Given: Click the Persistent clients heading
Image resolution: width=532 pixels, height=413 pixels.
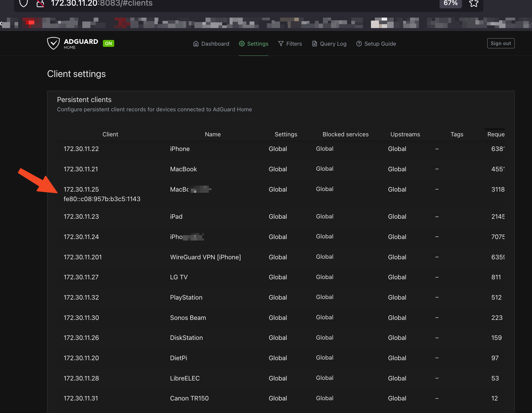Looking at the screenshot, I should tap(84, 100).
